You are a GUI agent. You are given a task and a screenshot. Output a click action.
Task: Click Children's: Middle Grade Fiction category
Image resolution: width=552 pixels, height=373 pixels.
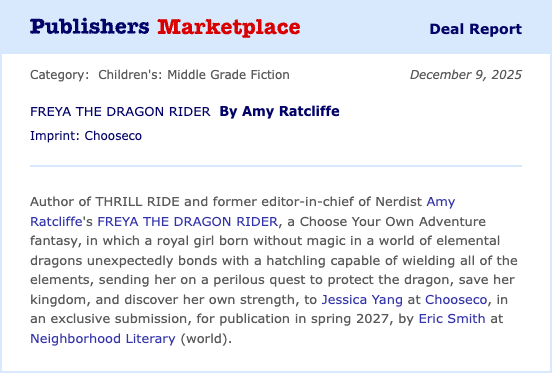coord(194,75)
